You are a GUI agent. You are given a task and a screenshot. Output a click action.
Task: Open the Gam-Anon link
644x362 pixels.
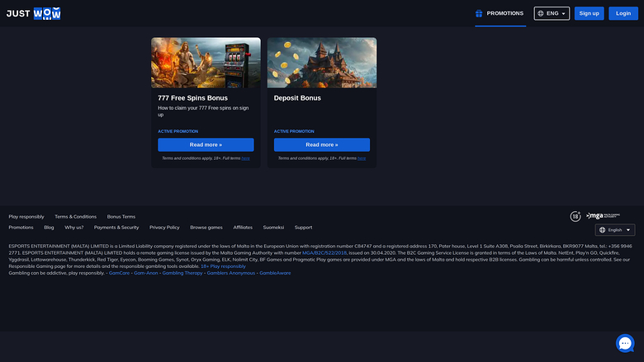click(x=146, y=273)
